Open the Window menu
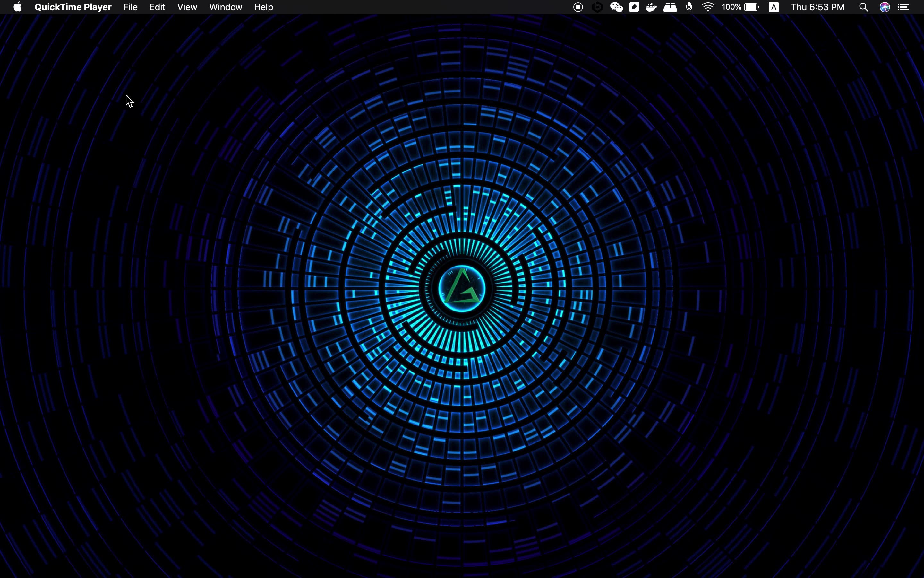The width and height of the screenshot is (924, 578). [226, 7]
